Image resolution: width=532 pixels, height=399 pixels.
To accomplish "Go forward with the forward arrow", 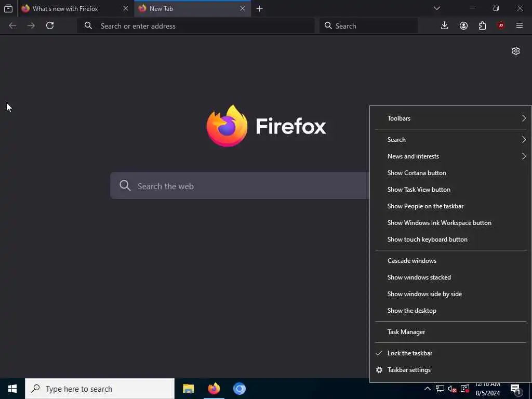I will 31,25.
